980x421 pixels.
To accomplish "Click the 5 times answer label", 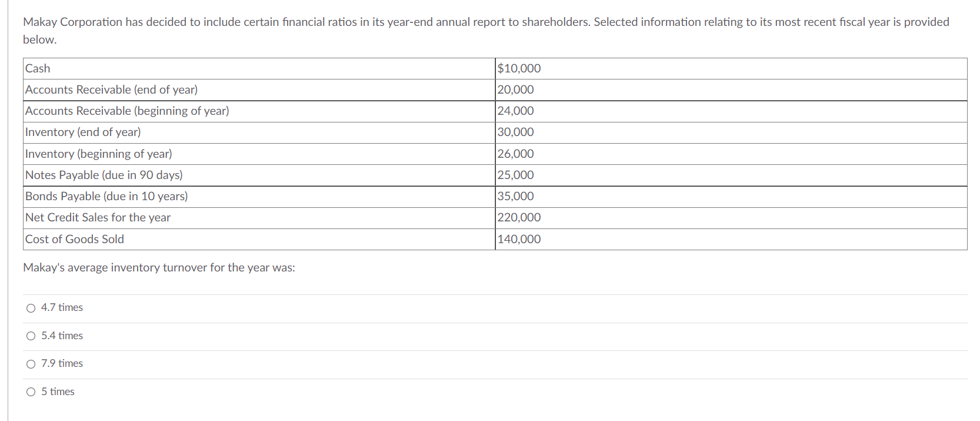I will coord(57,391).
